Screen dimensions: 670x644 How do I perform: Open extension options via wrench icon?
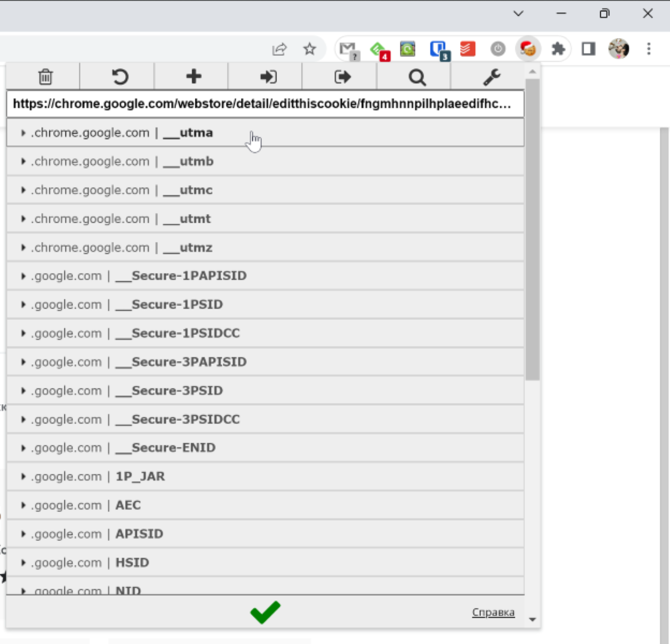coord(491,76)
